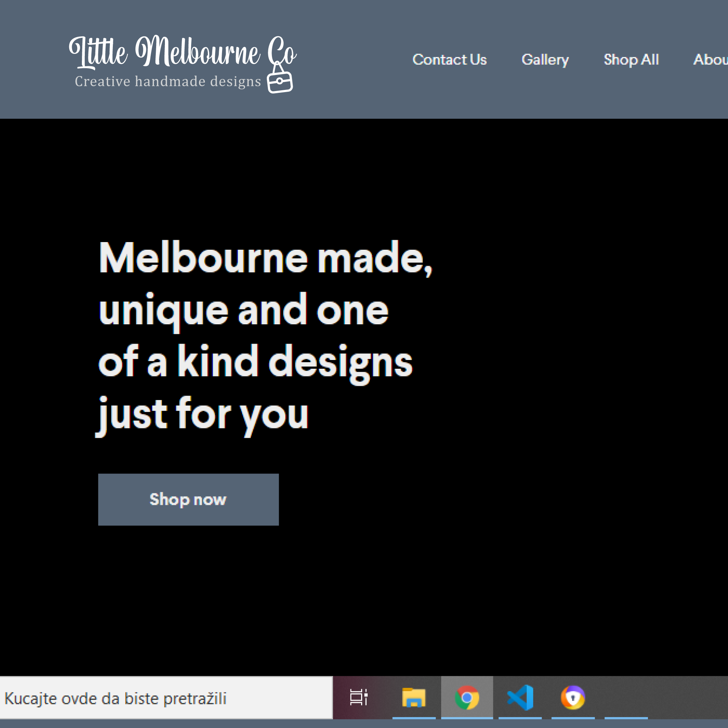Click the tagline Creative handmade designs
Viewport: 728px width, 728px height.
[167, 81]
